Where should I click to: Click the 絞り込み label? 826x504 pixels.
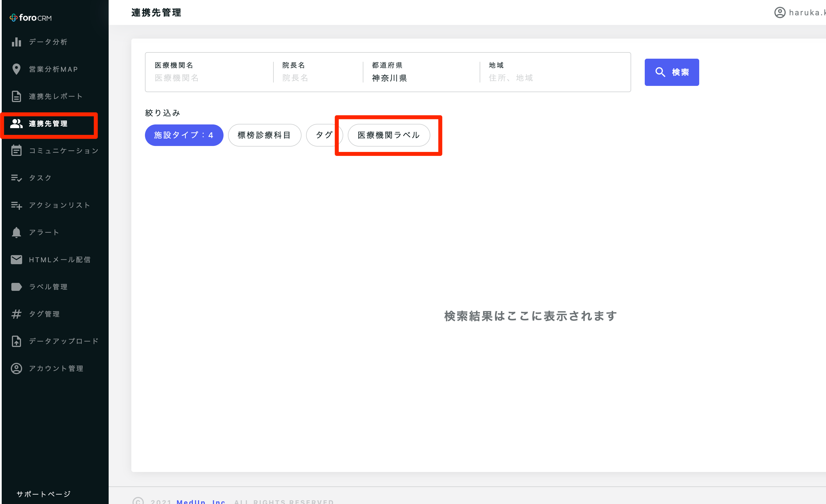coord(163,113)
